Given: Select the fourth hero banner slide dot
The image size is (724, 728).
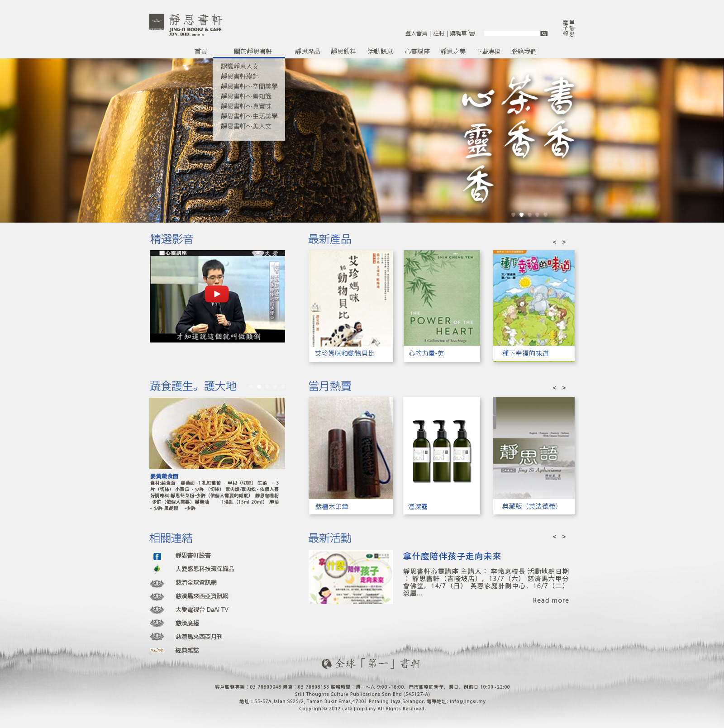Looking at the screenshot, I should [537, 214].
